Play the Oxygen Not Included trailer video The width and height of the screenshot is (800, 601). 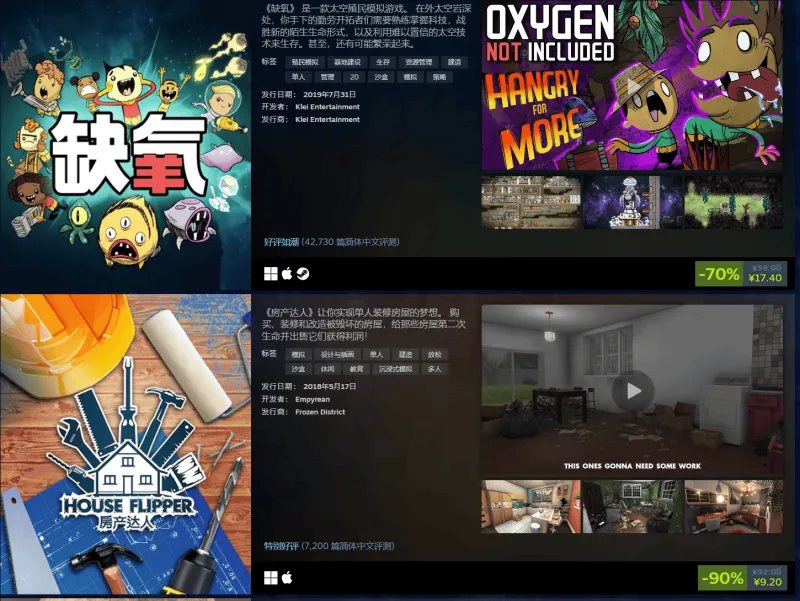[632, 85]
